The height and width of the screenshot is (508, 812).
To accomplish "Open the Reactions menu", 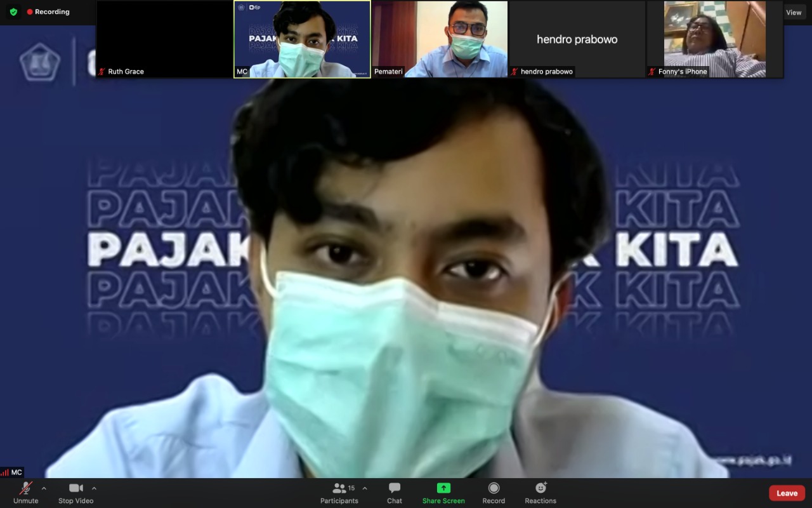I will 540,488.
